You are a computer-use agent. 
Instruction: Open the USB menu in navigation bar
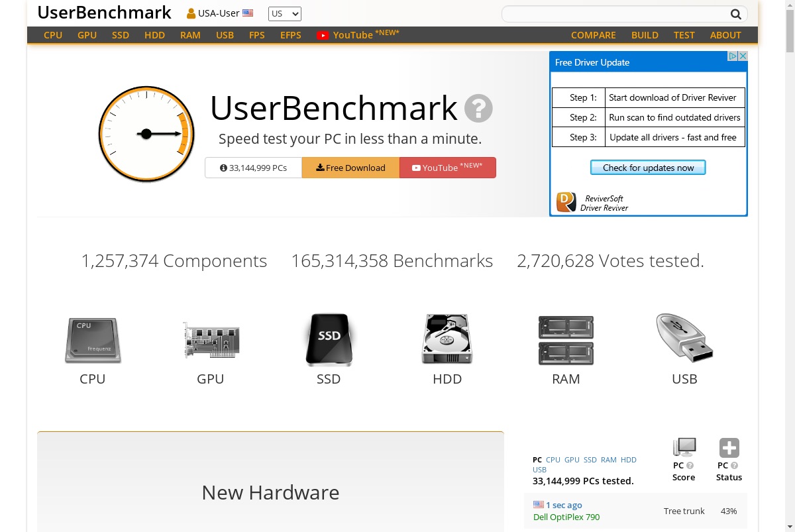tap(225, 35)
